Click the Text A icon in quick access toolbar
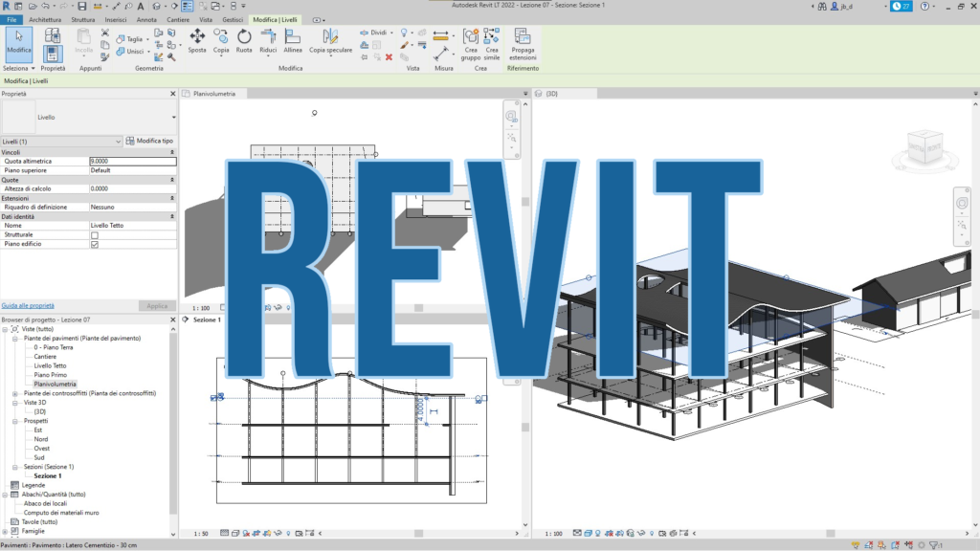Viewport: 980px width, 551px height. (x=141, y=7)
